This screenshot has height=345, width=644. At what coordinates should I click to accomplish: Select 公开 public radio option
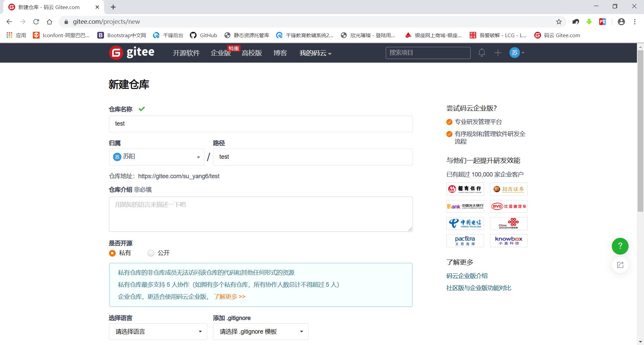pos(151,253)
